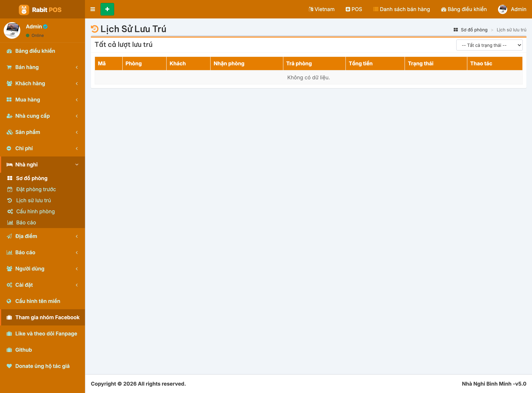Click the history icon beside page title
Screen dimensions: 532x393
point(95,29)
